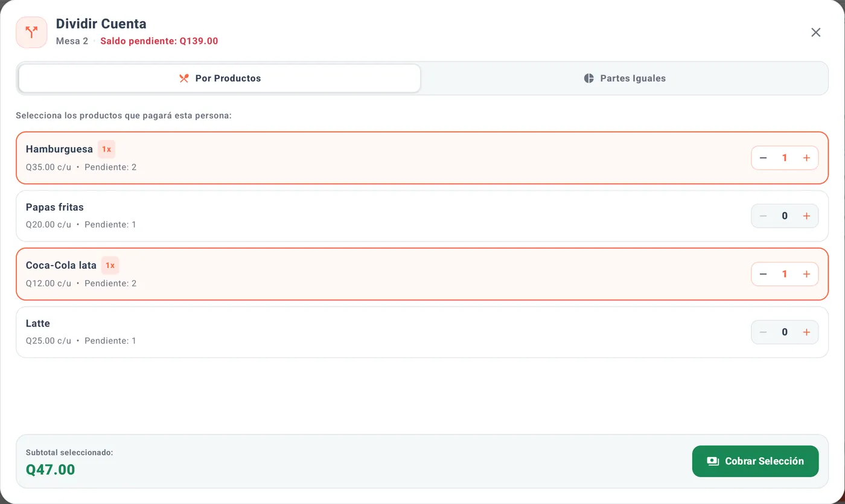This screenshot has height=504, width=845.
Task: Add one Latte with plus icon
Action: [806, 332]
